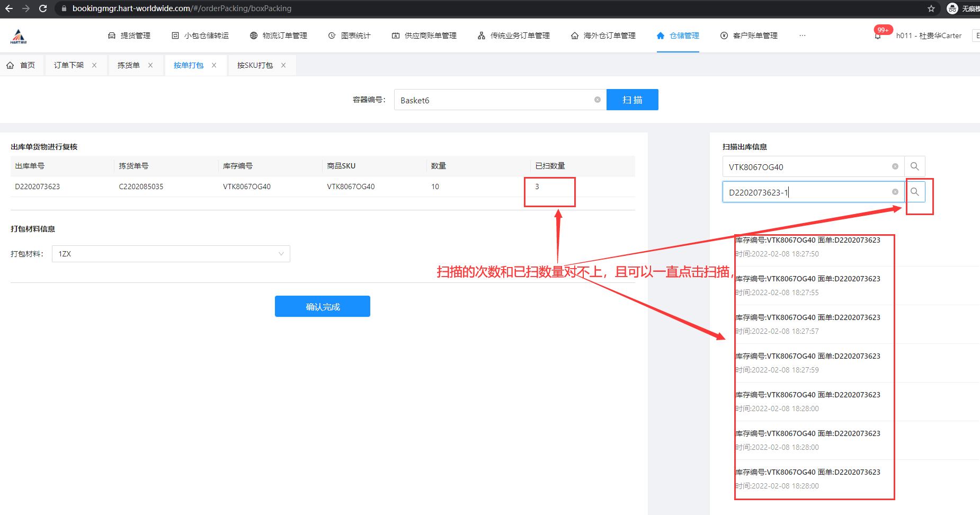The image size is (980, 515).
Task: Open the 海外仓订单管理 menu
Action: (x=603, y=35)
